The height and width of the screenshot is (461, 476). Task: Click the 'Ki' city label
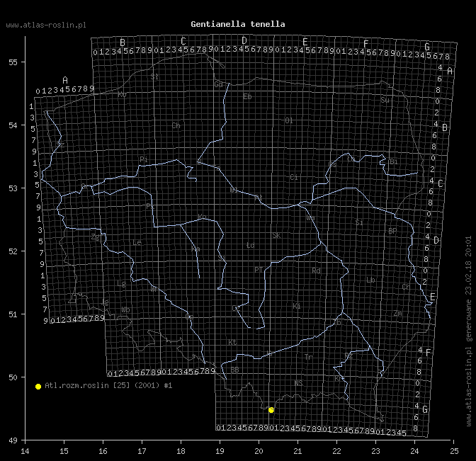pyautogui.click(x=297, y=306)
